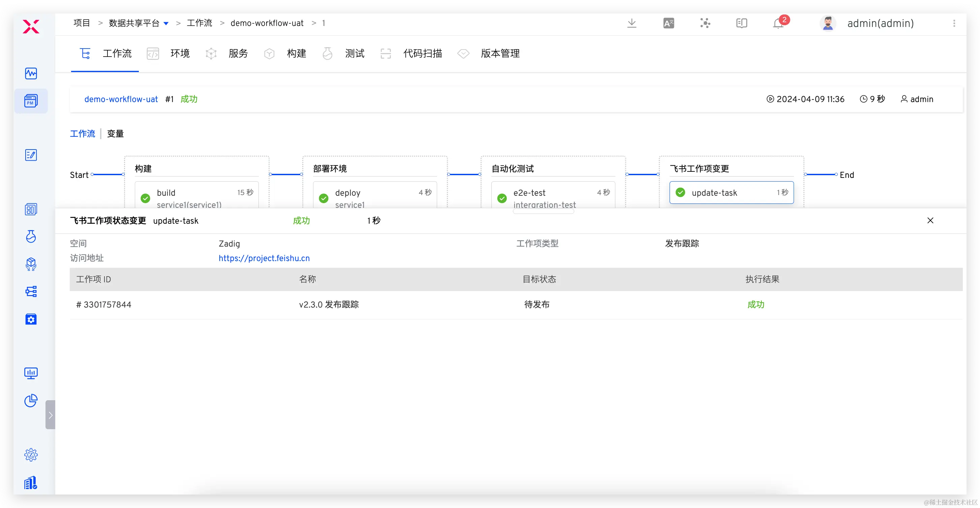980x508 pixels.
Task: Open the project.feishu.cn link
Action: [264, 258]
